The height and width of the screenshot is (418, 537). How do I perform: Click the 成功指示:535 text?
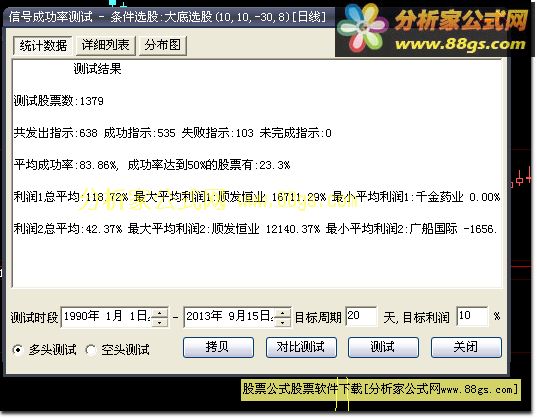(x=139, y=133)
